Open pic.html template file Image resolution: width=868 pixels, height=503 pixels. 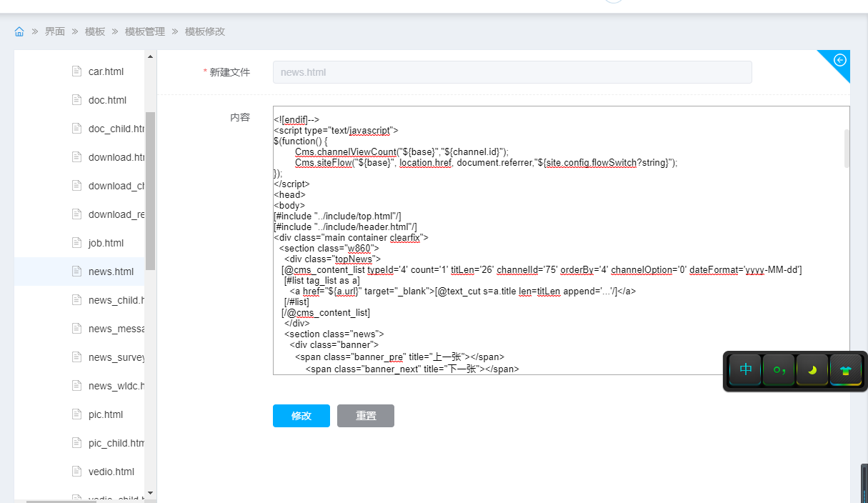[106, 414]
